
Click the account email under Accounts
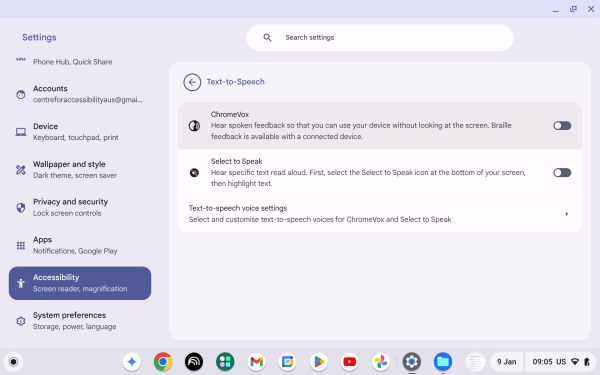click(88, 99)
